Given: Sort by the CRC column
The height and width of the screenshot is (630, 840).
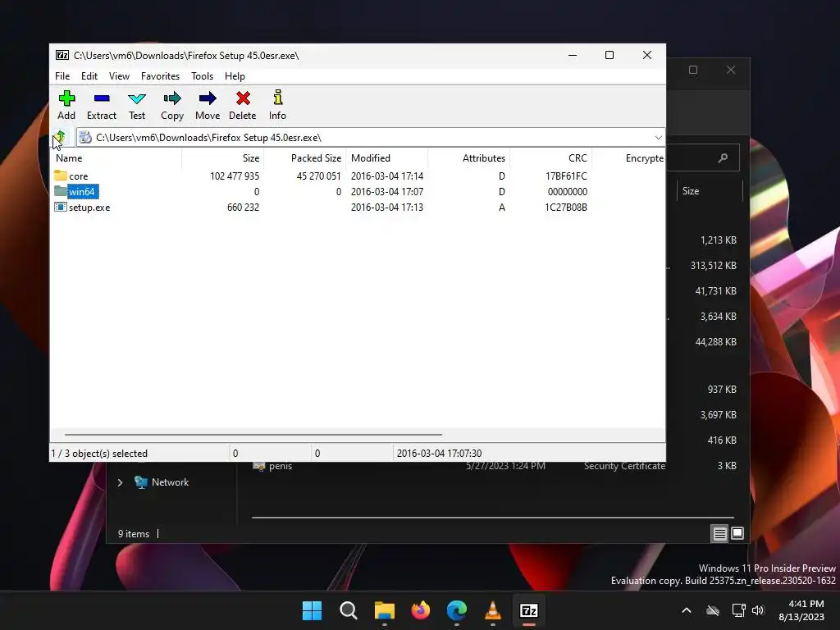Looking at the screenshot, I should pyautogui.click(x=550, y=158).
